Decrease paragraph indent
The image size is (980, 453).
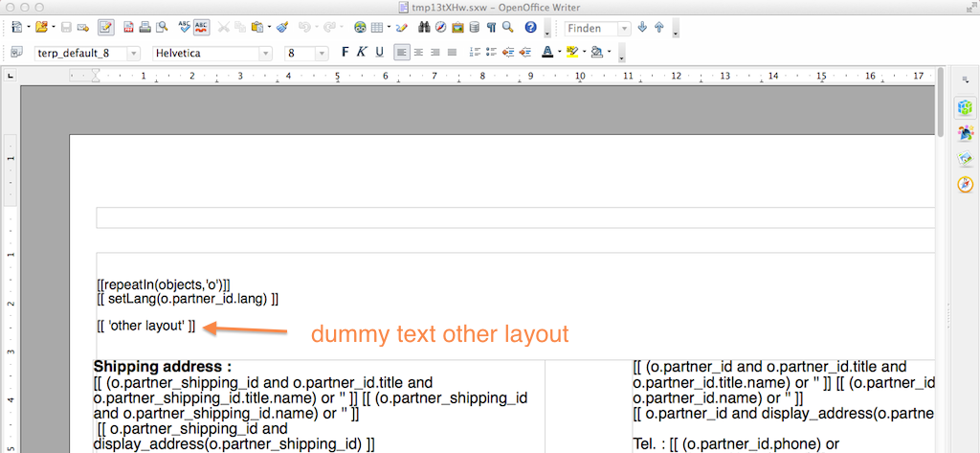point(507,53)
